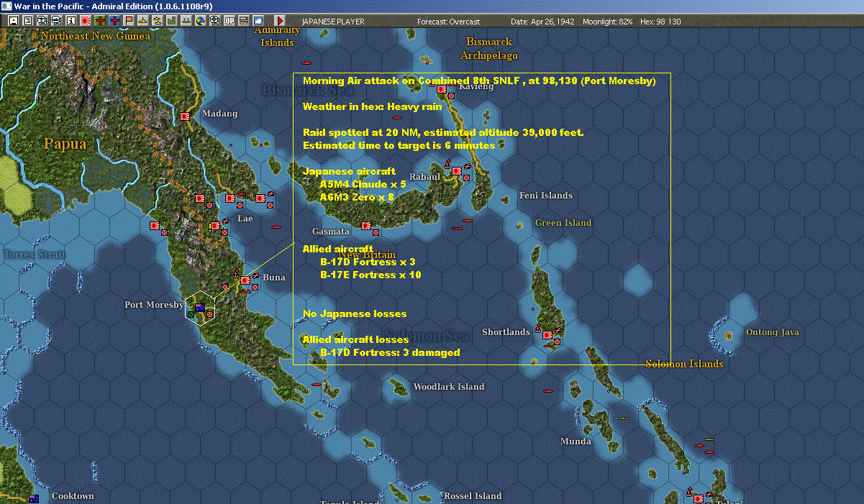864x504 pixels.
Task: Click the 'Rossel Island' map label
Action: (473, 496)
